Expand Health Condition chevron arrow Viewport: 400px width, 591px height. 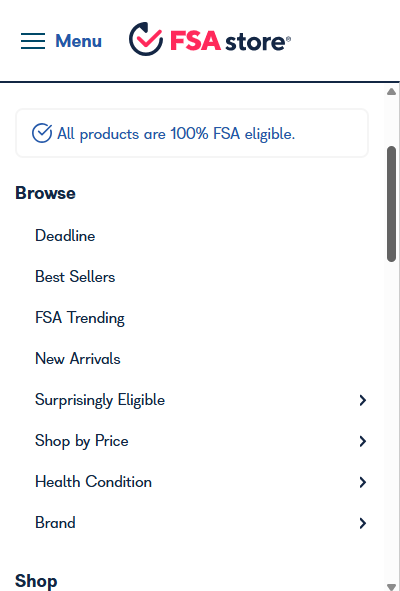click(363, 482)
